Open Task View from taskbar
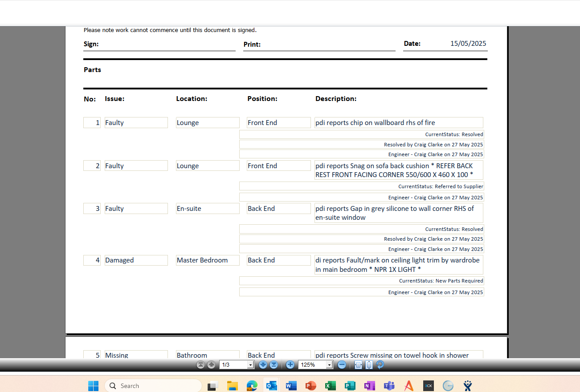 pos(212,386)
